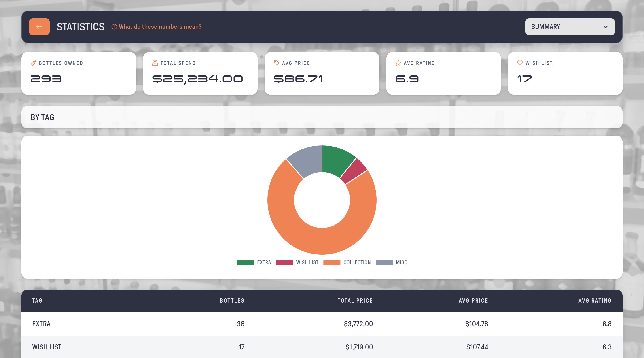Click the $1,719.00 total price cell
The image size is (644, 358).
click(359, 347)
